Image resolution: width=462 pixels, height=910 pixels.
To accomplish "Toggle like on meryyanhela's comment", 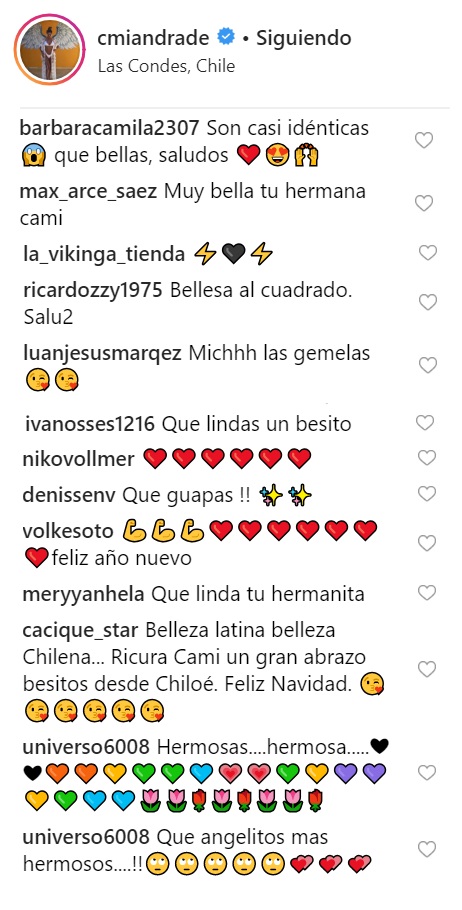I will (x=427, y=593).
